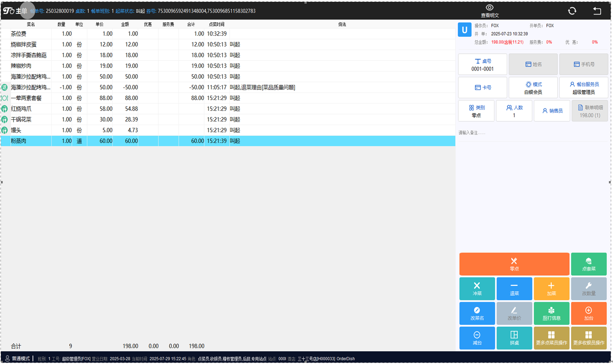
Task: Click the 加台 circled plus button
Action: click(x=589, y=313)
